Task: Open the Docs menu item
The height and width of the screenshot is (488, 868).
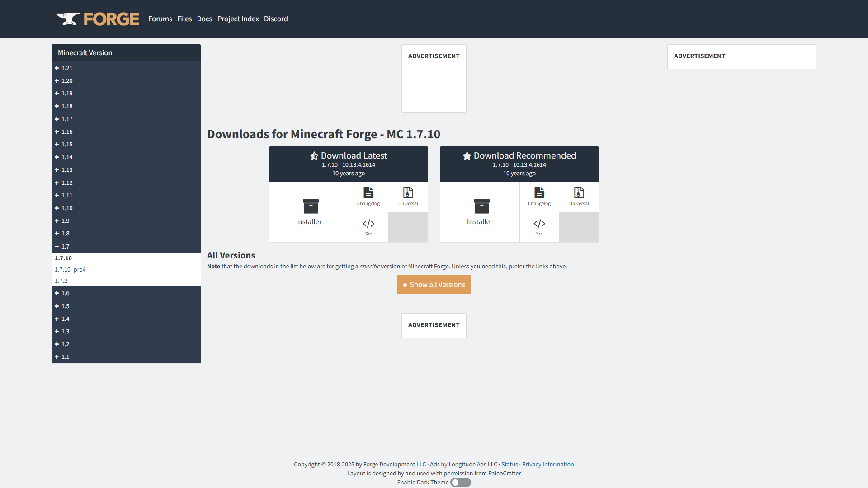Action: [204, 19]
